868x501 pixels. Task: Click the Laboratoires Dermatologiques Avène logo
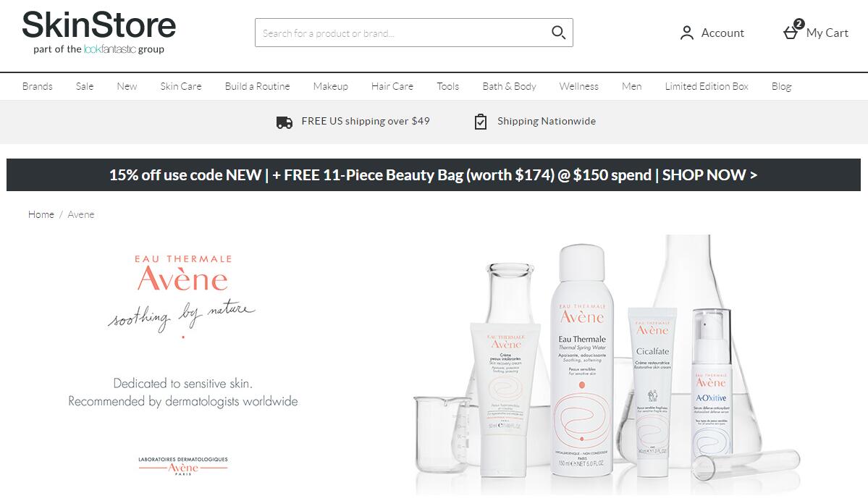(x=182, y=466)
